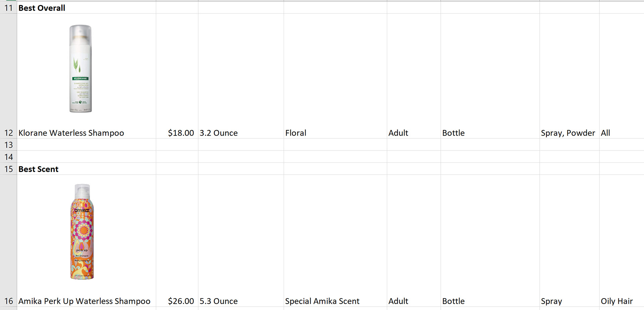Click the Spray, Powder cell
This screenshot has height=310, width=644.
pos(570,133)
